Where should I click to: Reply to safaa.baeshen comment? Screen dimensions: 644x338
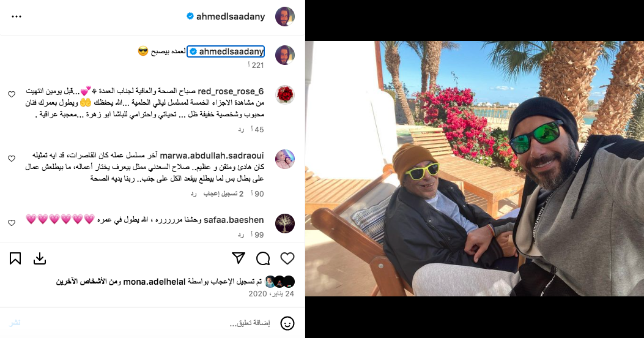241,235
